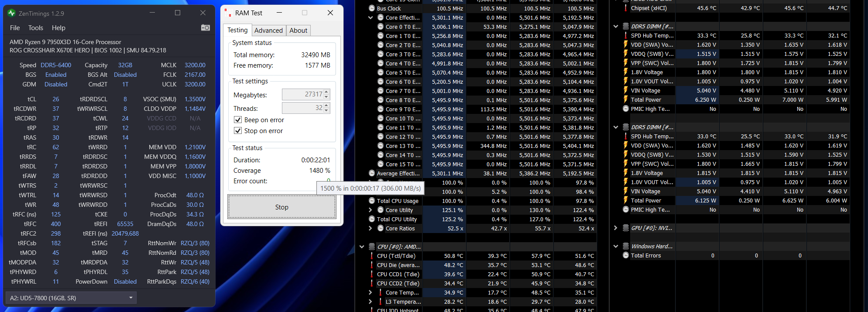Open the Tools menu in ZenTimings

click(x=35, y=28)
